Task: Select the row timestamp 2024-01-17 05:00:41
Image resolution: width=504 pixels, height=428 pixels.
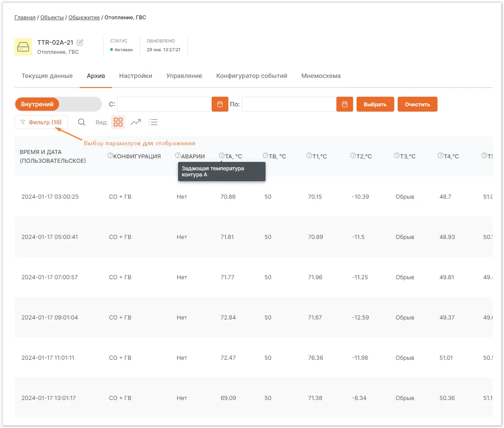Action: [x=49, y=237]
